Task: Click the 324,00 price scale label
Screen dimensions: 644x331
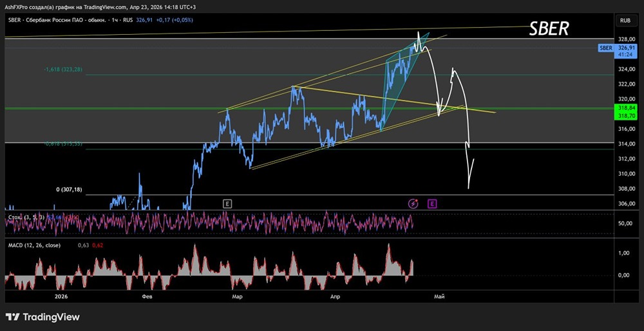Action: (x=625, y=70)
